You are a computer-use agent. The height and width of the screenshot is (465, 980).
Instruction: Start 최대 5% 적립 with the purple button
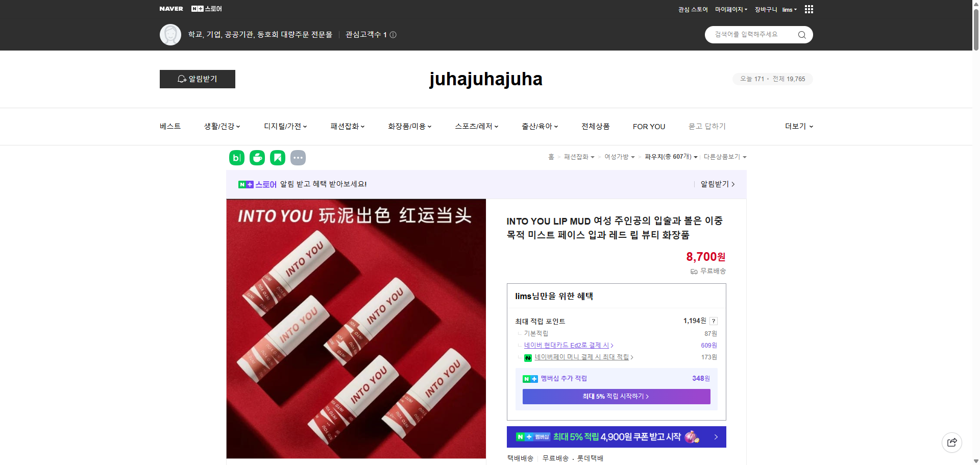pos(616,397)
